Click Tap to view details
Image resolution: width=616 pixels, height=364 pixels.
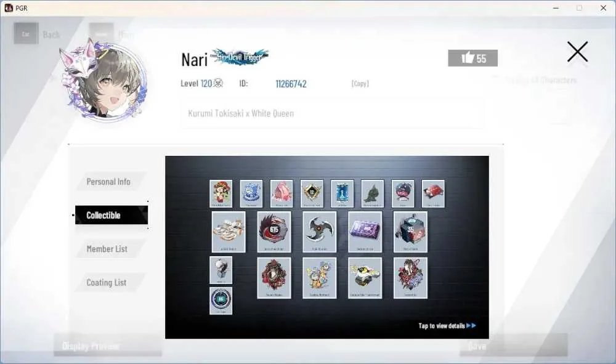447,326
